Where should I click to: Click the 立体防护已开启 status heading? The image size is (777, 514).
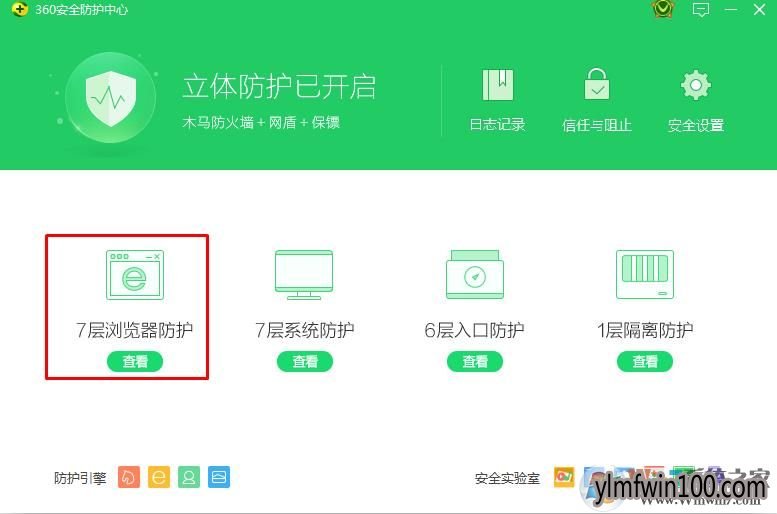click(x=279, y=87)
